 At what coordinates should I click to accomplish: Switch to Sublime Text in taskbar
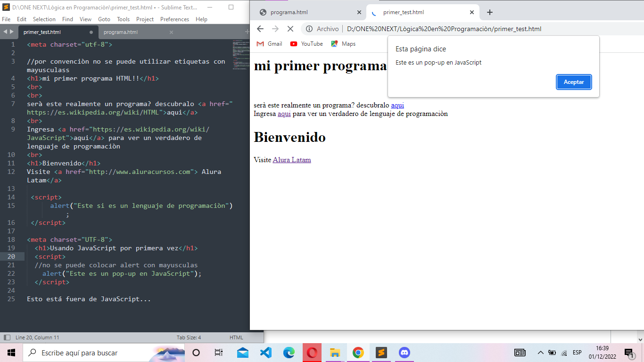[x=381, y=353]
